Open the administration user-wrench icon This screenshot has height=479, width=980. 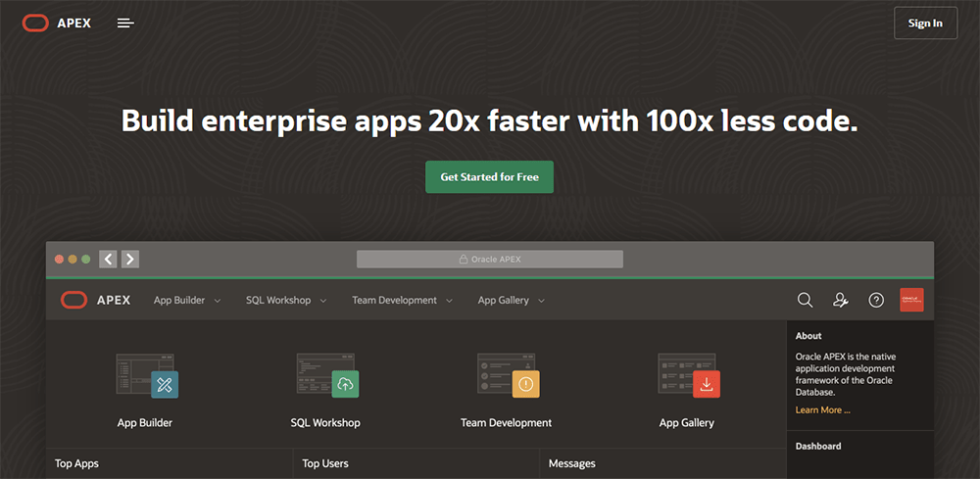tap(841, 301)
